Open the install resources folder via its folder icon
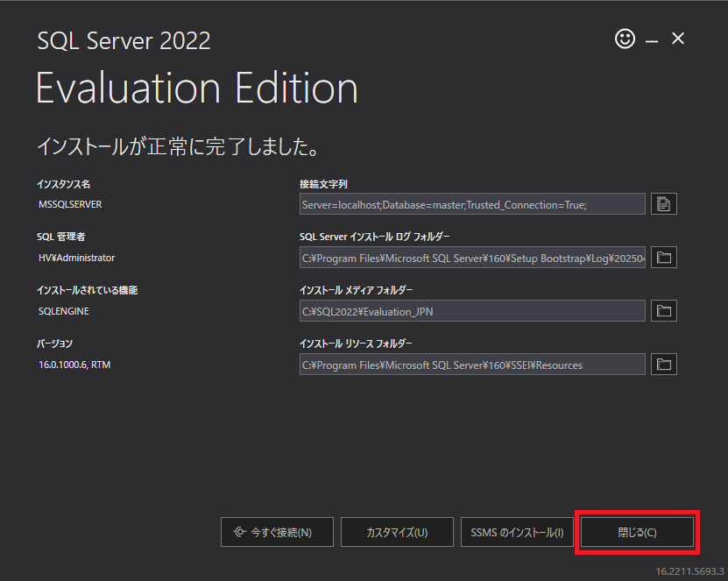728x581 pixels. coord(664,365)
